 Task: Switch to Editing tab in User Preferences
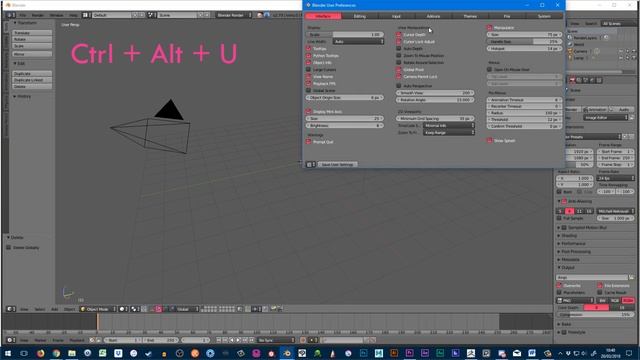coord(360,16)
